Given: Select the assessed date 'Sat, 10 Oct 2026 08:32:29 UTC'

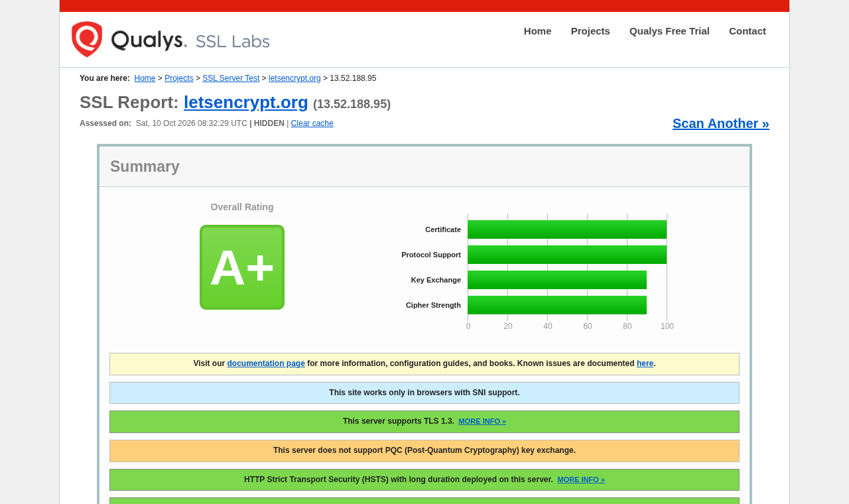Looking at the screenshot, I should [x=192, y=123].
